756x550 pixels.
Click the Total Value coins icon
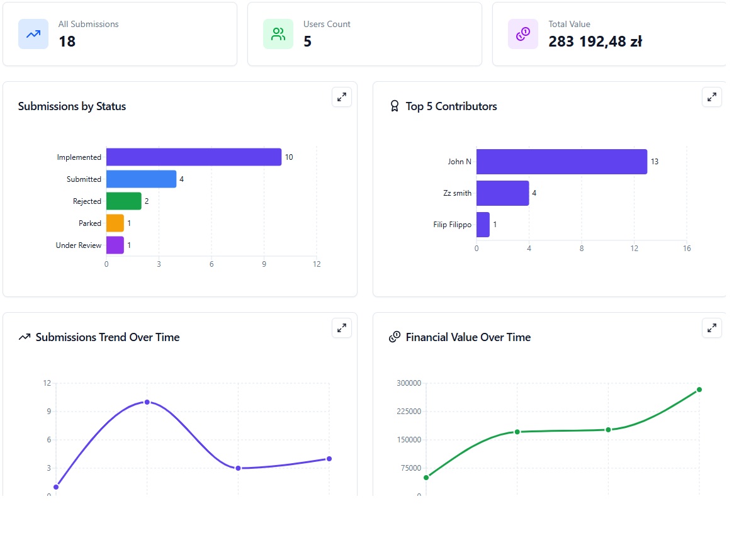point(523,34)
